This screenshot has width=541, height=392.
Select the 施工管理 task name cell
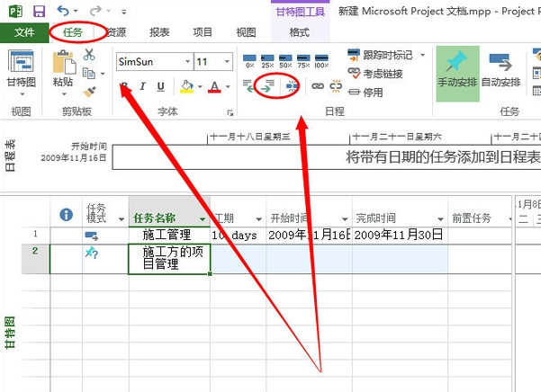pos(169,236)
